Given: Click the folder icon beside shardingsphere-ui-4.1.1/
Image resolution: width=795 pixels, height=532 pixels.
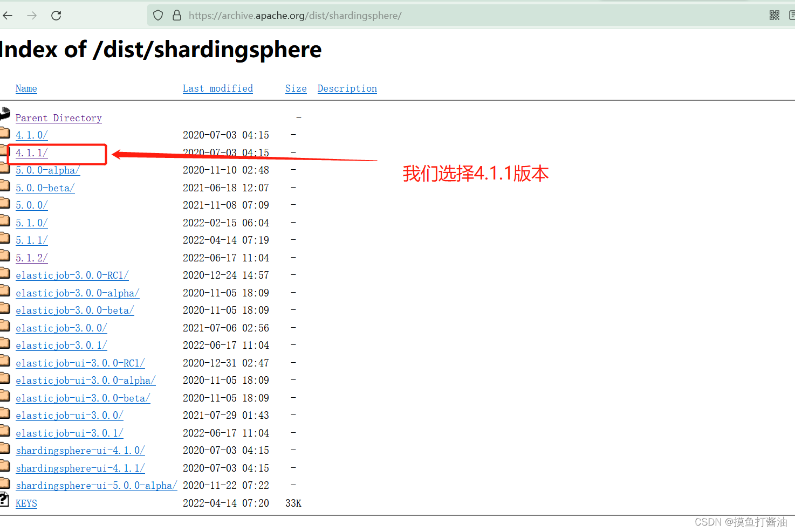Looking at the screenshot, I should tap(5, 465).
